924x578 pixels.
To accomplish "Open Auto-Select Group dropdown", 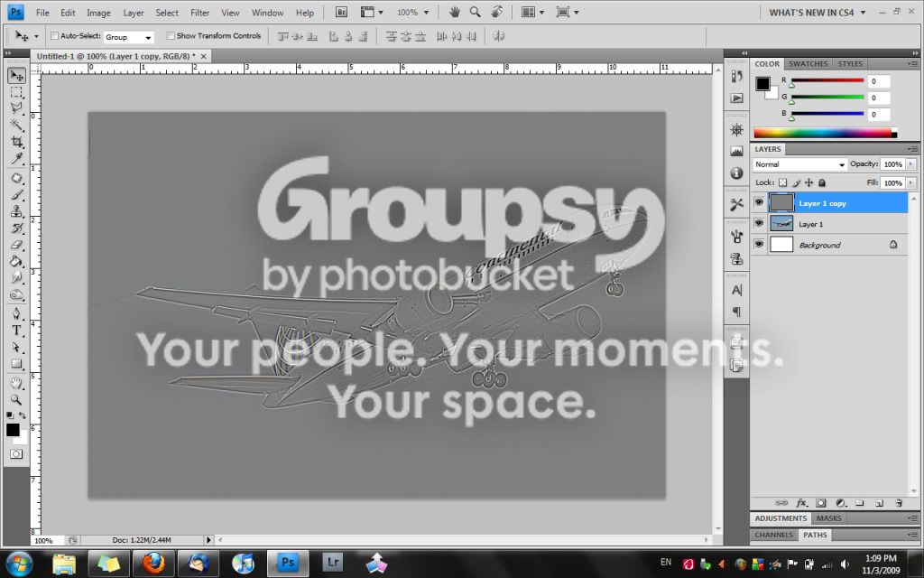I will [x=128, y=37].
